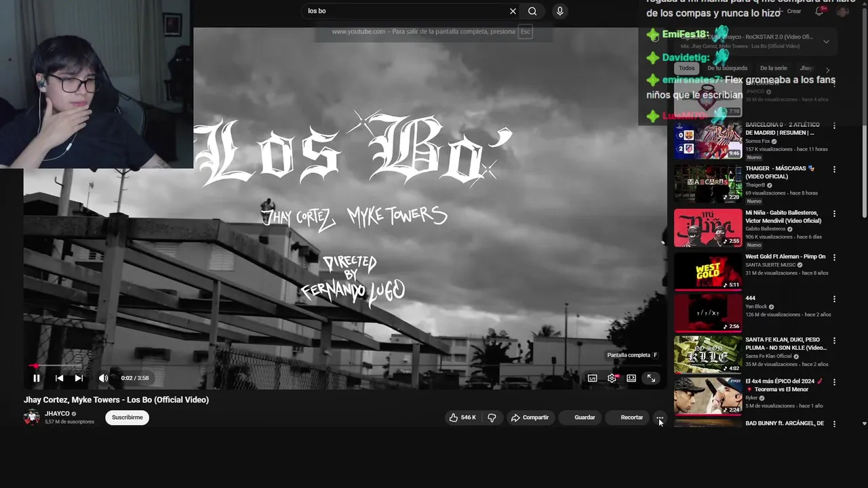The width and height of the screenshot is (868, 488).
Task: Click the search magnifier button
Action: point(532,11)
